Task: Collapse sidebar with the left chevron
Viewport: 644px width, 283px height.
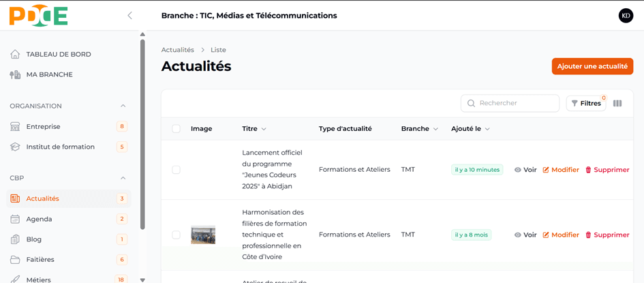Action: pos(129,15)
